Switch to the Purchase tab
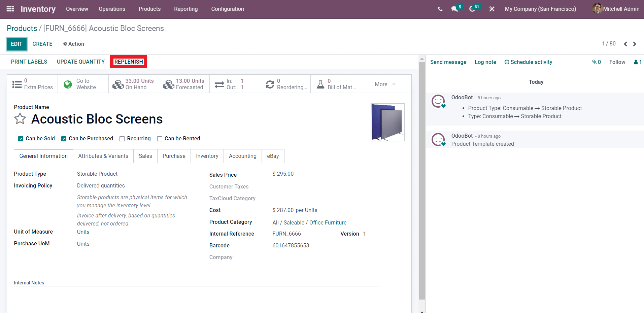644x313 pixels. click(174, 156)
